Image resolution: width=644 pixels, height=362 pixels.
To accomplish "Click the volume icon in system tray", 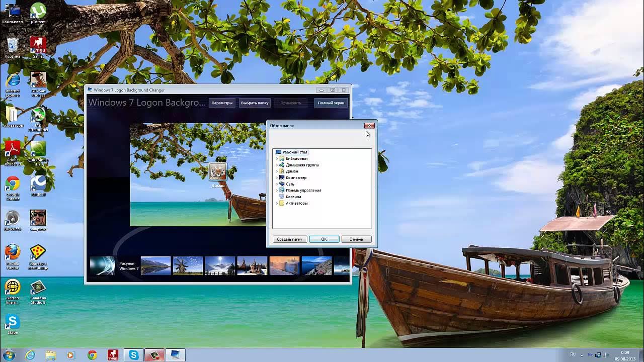I will click(605, 354).
